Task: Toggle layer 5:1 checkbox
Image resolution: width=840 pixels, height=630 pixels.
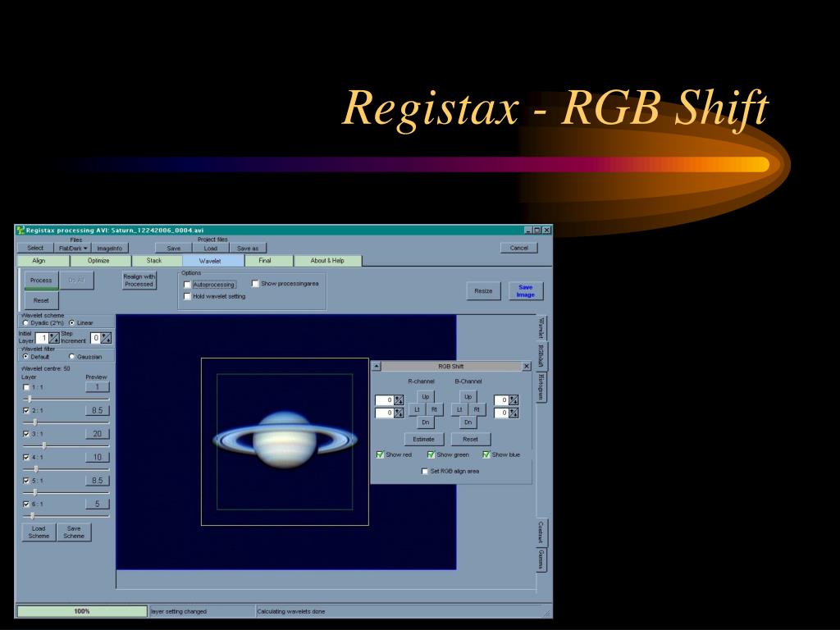Action: tap(26, 481)
